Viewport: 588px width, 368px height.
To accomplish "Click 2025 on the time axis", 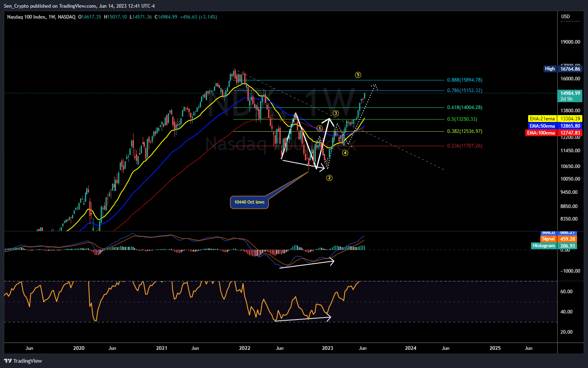I will (x=495, y=348).
